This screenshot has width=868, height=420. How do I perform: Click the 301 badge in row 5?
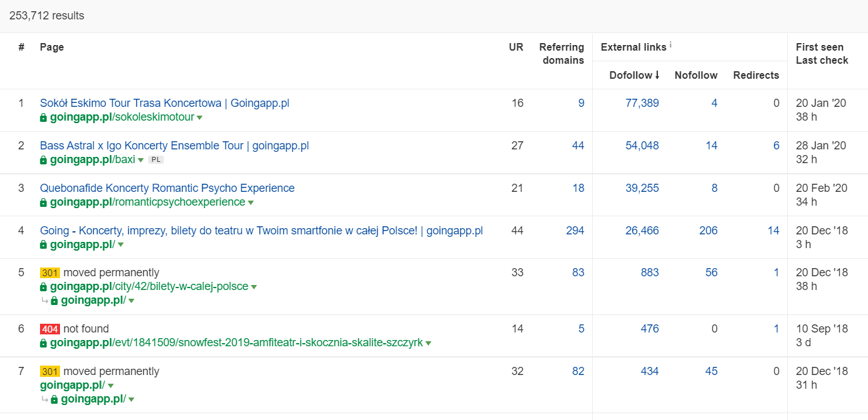(50, 272)
